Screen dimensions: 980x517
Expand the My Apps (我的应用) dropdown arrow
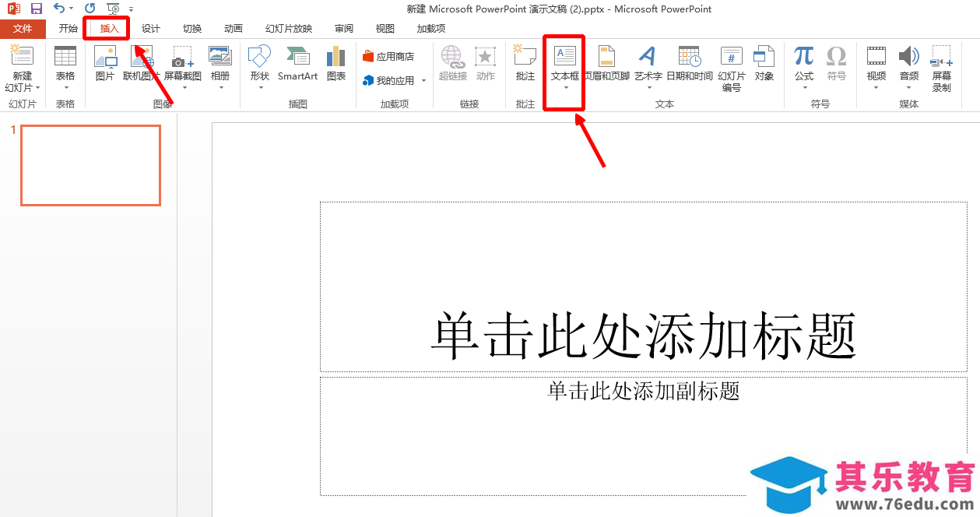click(x=424, y=81)
